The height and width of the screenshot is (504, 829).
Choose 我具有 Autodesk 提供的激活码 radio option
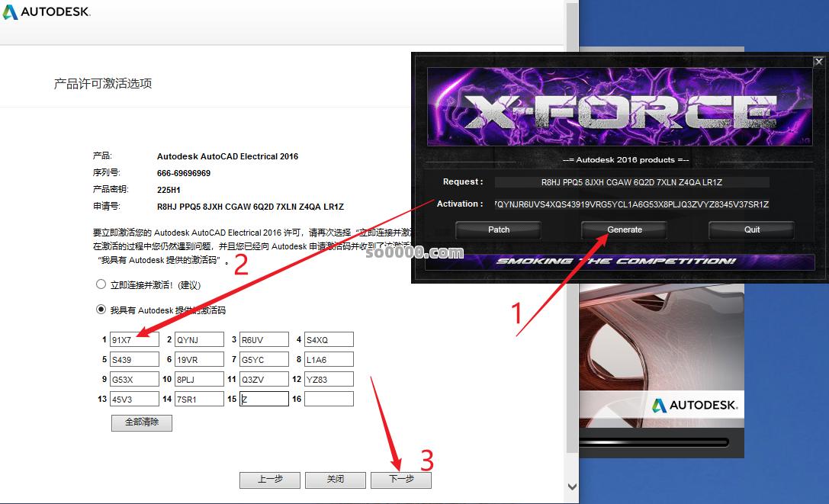101,310
